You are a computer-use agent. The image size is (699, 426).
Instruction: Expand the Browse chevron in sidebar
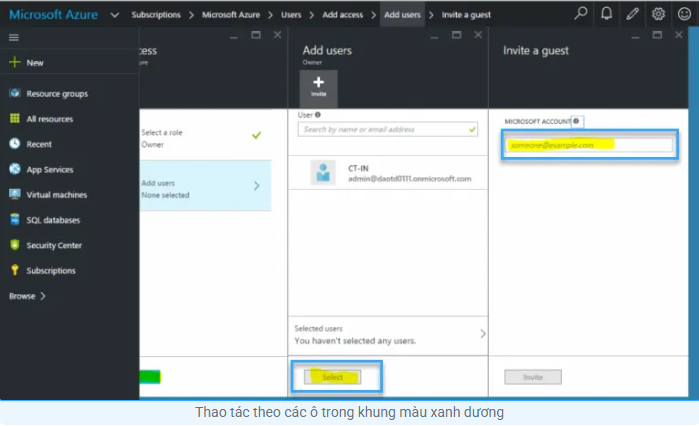pyautogui.click(x=43, y=296)
